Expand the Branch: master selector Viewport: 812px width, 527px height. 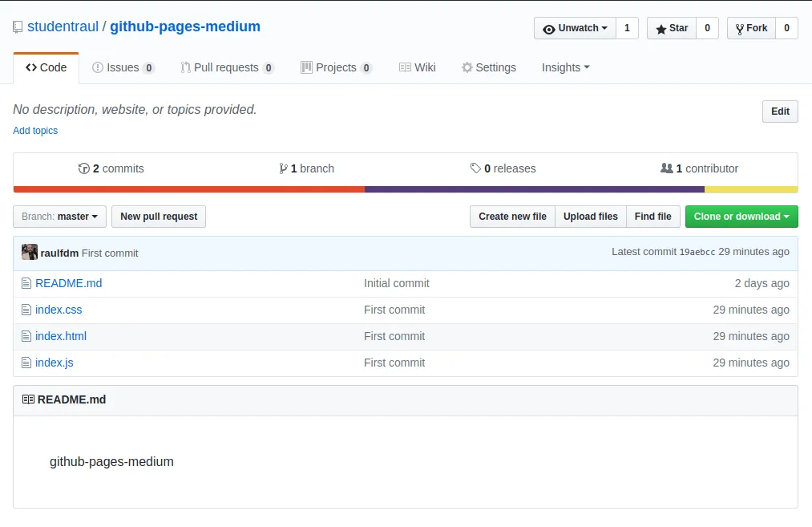(59, 217)
